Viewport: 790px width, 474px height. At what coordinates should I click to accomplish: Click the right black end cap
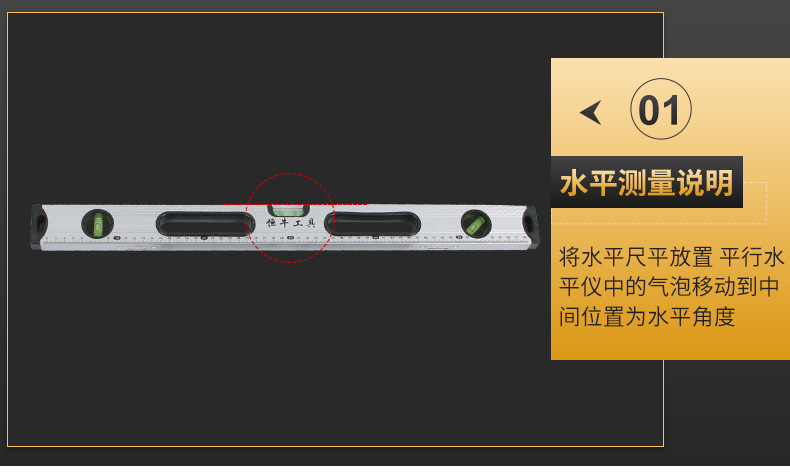tap(530, 226)
